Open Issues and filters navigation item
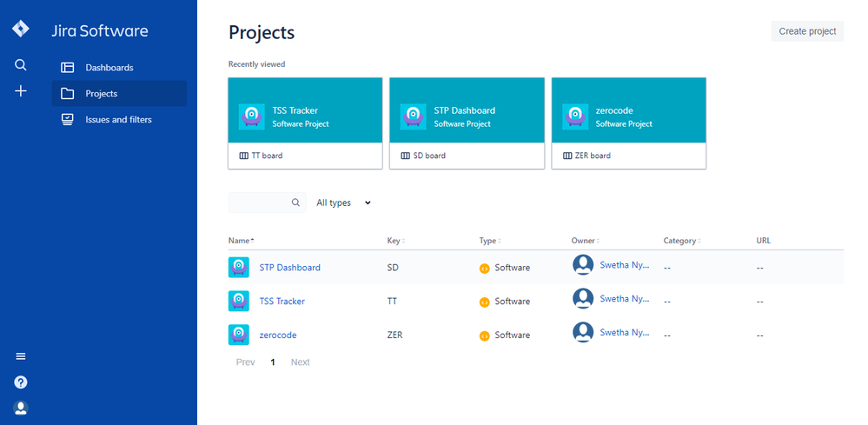The width and height of the screenshot is (868, 425). (x=119, y=120)
